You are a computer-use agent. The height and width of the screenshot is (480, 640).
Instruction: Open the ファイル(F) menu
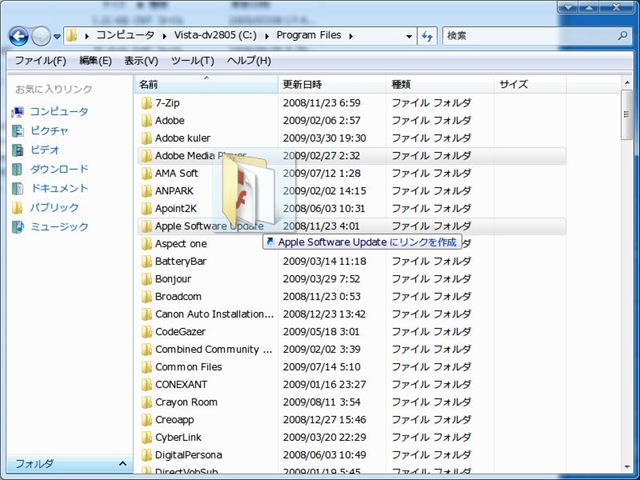[40, 61]
